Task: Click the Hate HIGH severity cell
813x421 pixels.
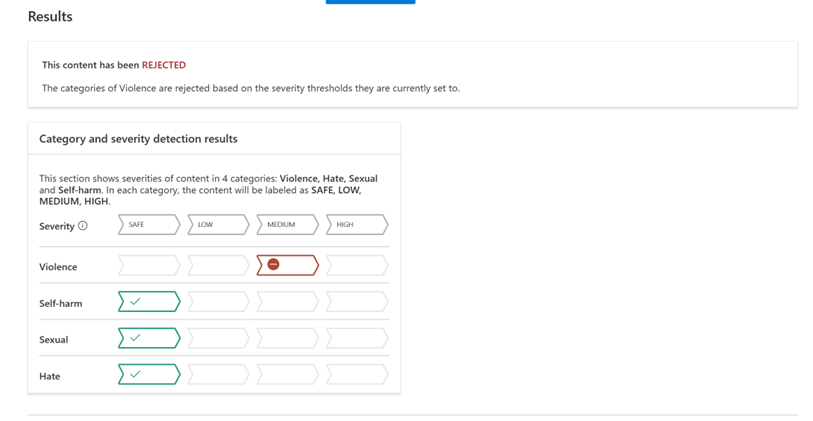Action: [x=357, y=374]
